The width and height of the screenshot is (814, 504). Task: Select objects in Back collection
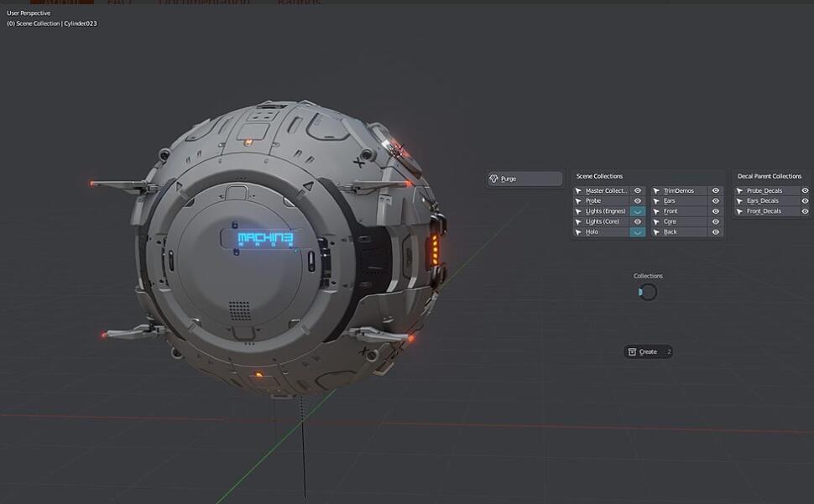pyautogui.click(x=679, y=231)
